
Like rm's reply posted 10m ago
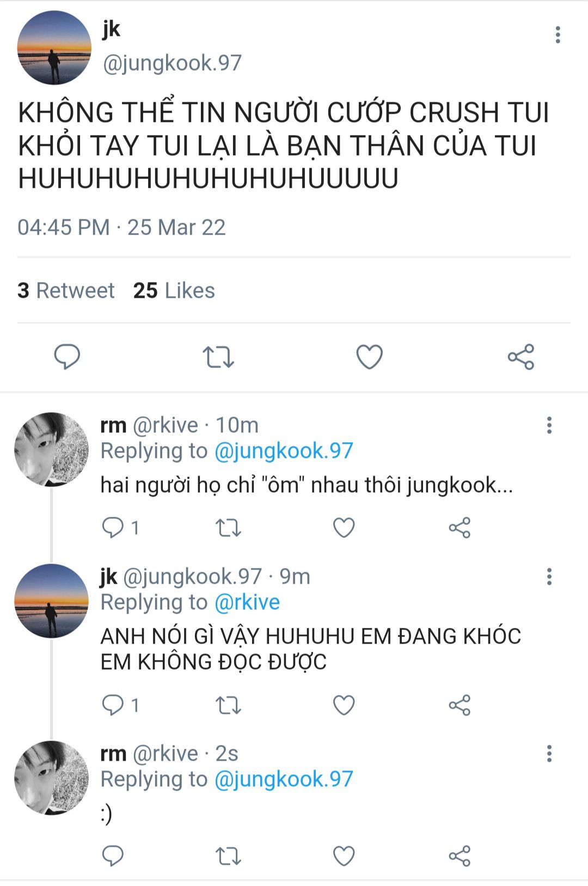click(344, 528)
